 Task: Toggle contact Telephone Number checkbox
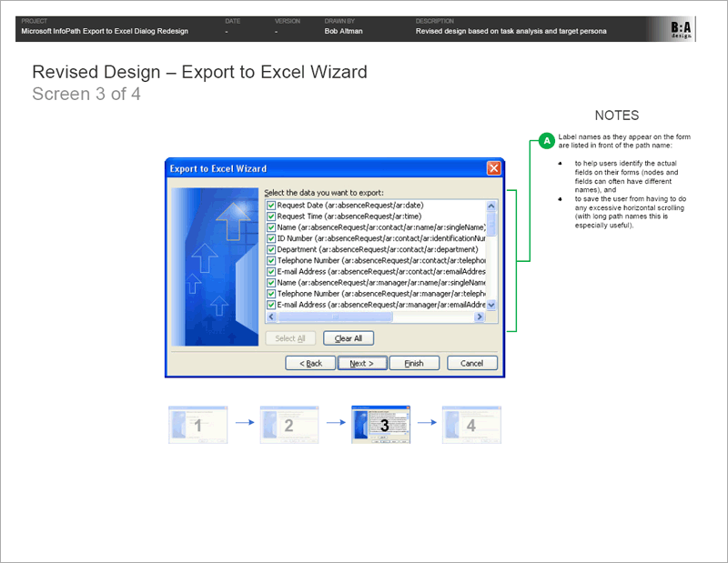pos(271,261)
